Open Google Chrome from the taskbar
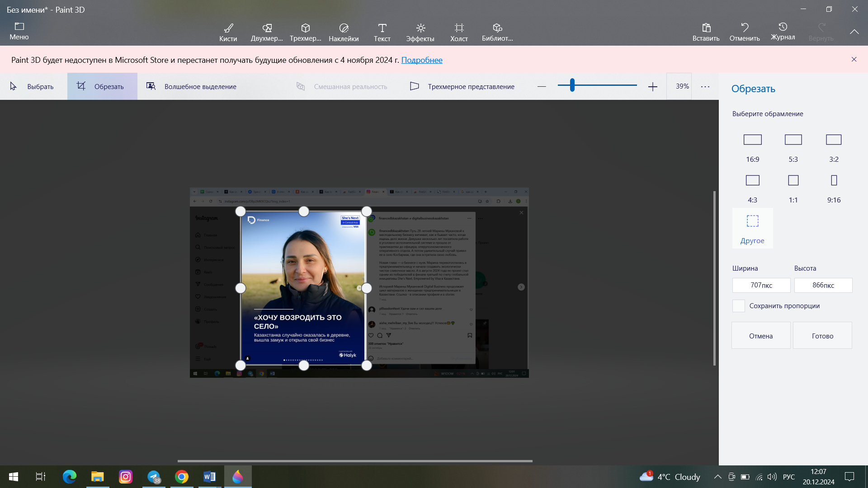 [x=182, y=477]
